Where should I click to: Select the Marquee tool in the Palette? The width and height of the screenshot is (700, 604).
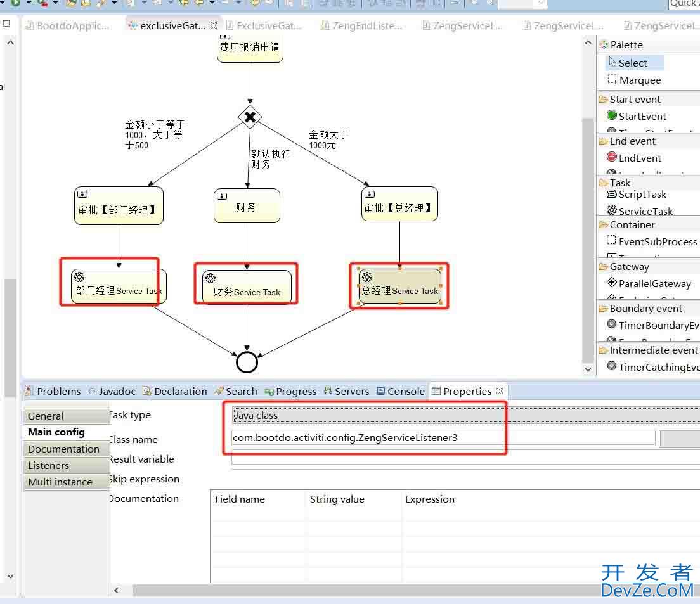point(637,80)
